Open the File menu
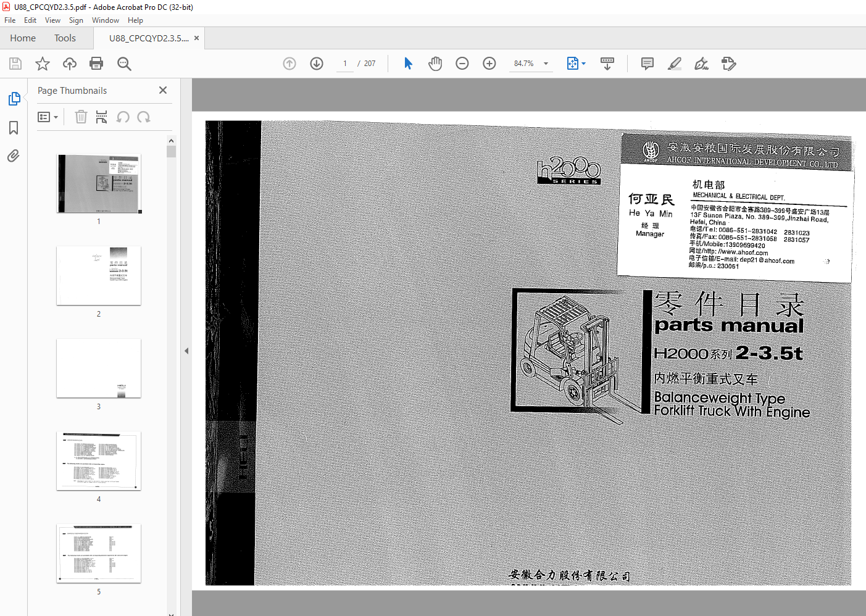Image resolution: width=866 pixels, height=616 pixels. click(10, 20)
